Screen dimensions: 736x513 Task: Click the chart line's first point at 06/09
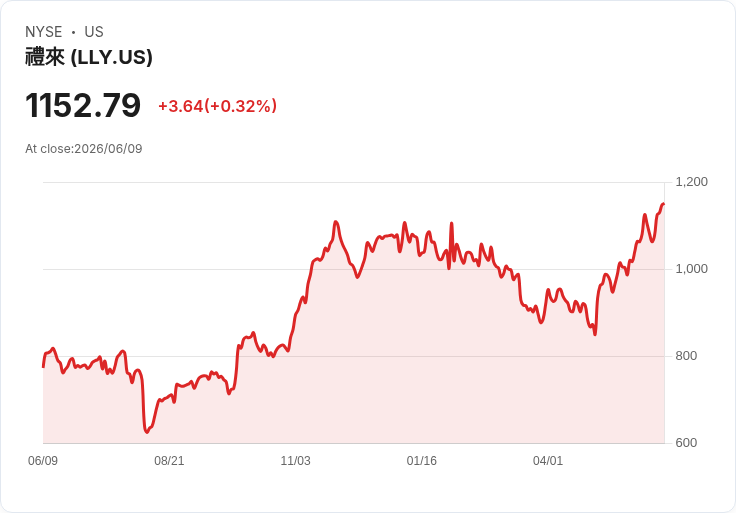(x=44, y=367)
